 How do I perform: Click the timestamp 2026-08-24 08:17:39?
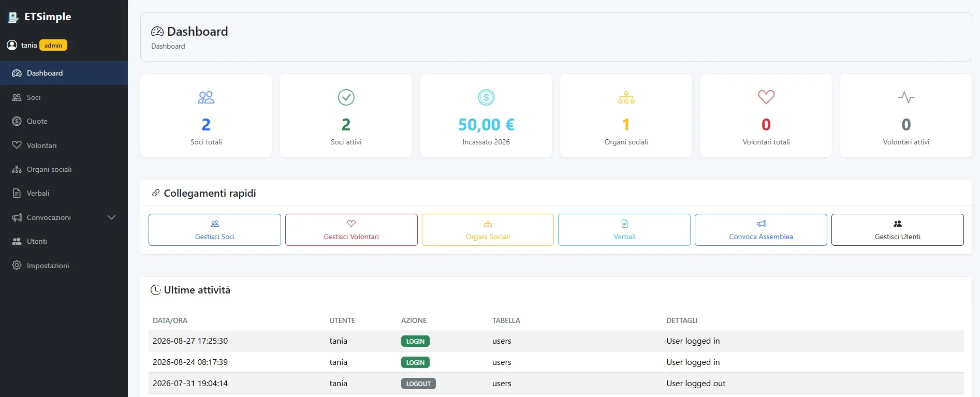click(x=190, y=362)
